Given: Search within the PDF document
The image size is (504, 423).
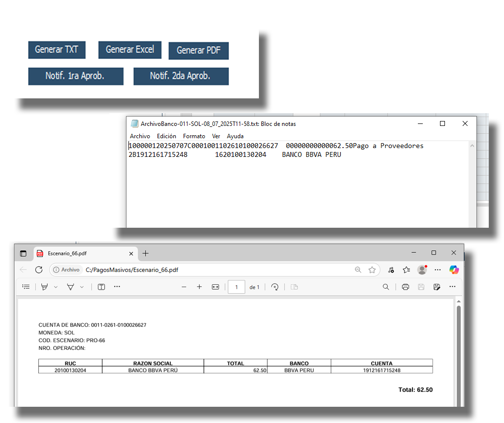Looking at the screenshot, I should coord(386,287).
